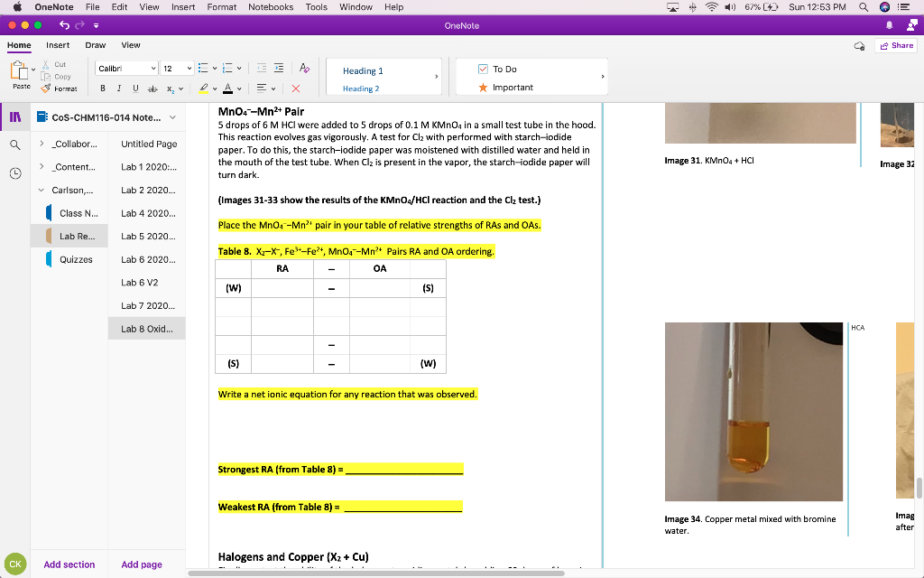Increase the paragraph indent

click(279, 69)
